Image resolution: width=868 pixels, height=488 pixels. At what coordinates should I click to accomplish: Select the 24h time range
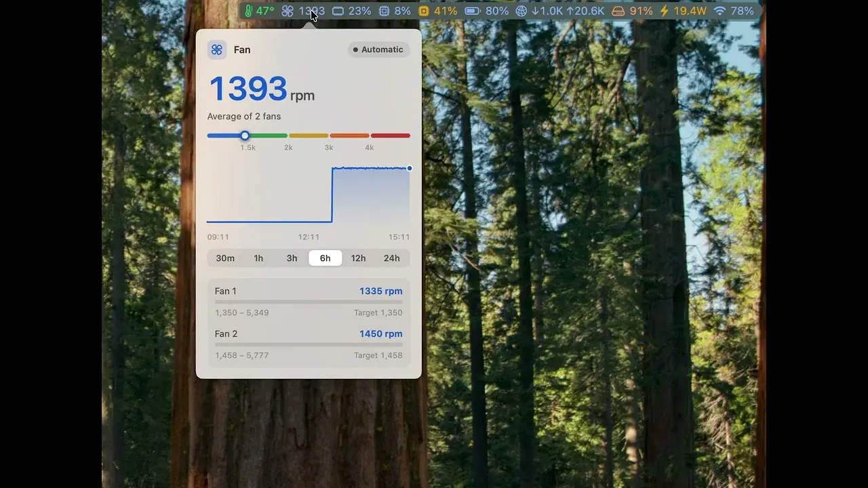[392, 258]
